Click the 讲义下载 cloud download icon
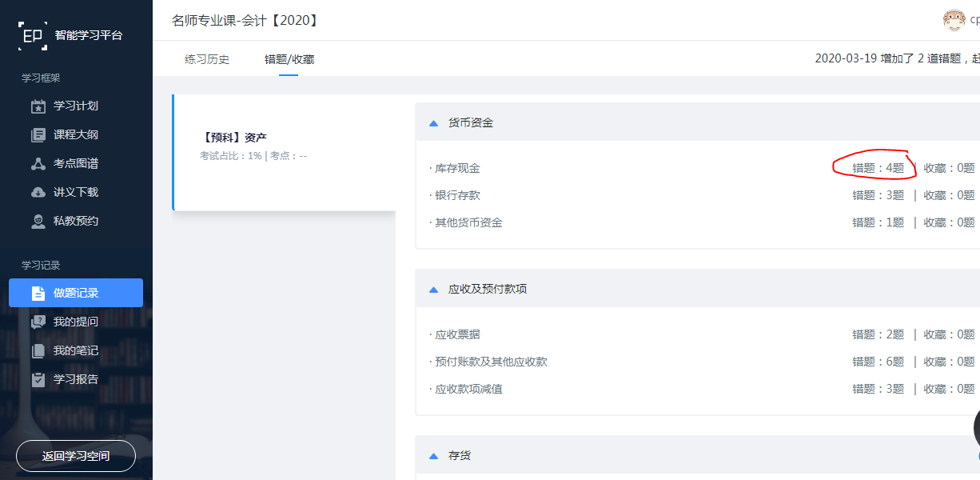 coord(38,193)
